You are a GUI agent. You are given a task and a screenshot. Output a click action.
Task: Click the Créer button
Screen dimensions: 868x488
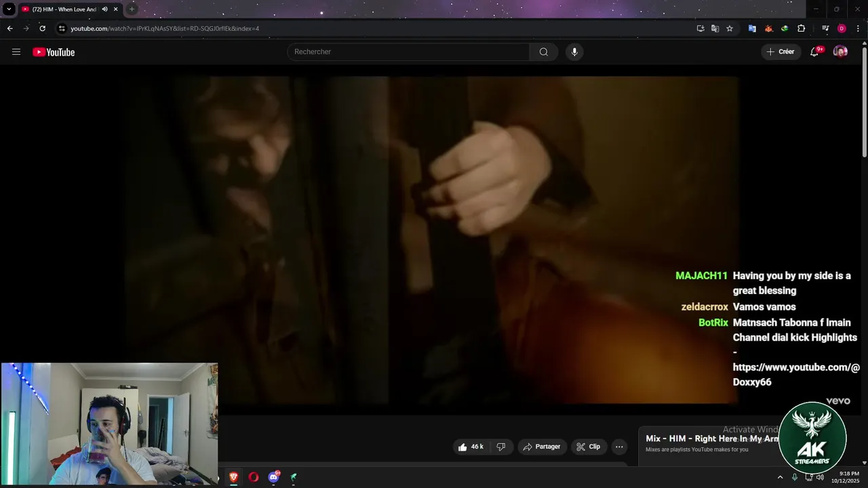(x=780, y=52)
